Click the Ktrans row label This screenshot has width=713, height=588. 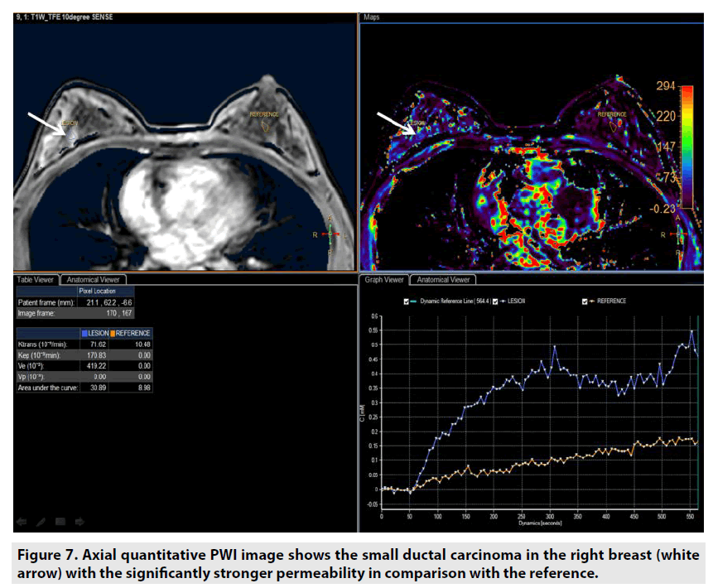[42, 345]
